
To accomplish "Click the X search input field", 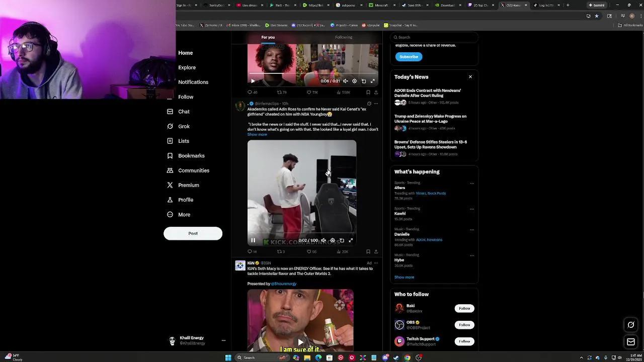I will (x=434, y=37).
